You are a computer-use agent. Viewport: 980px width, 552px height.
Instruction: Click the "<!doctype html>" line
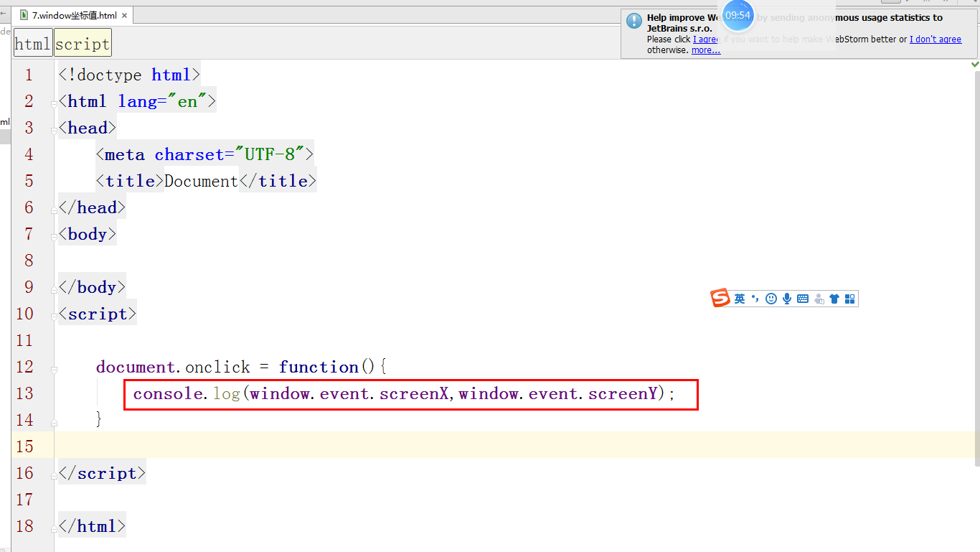pyautogui.click(x=130, y=75)
